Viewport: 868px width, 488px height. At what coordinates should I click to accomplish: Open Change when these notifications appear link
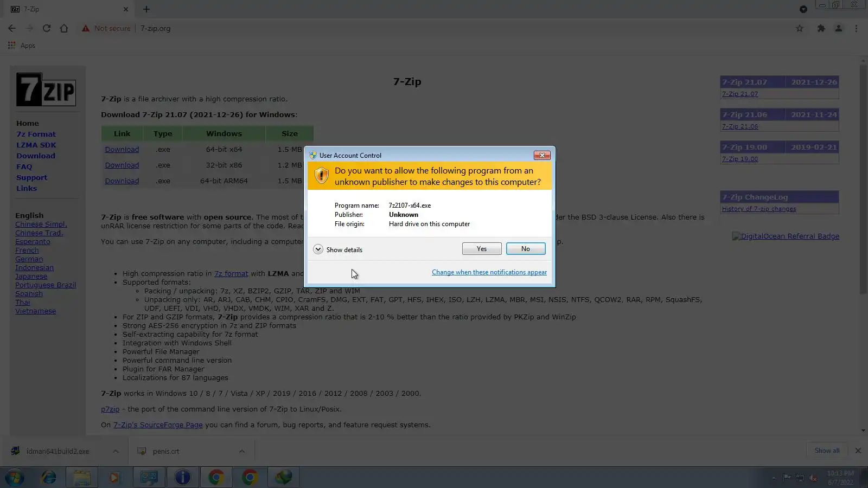click(x=489, y=272)
